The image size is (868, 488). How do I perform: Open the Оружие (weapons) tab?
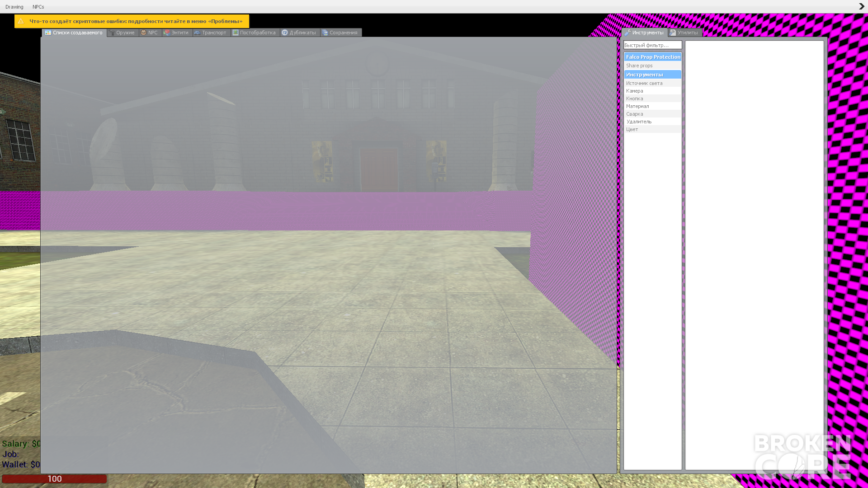(123, 33)
